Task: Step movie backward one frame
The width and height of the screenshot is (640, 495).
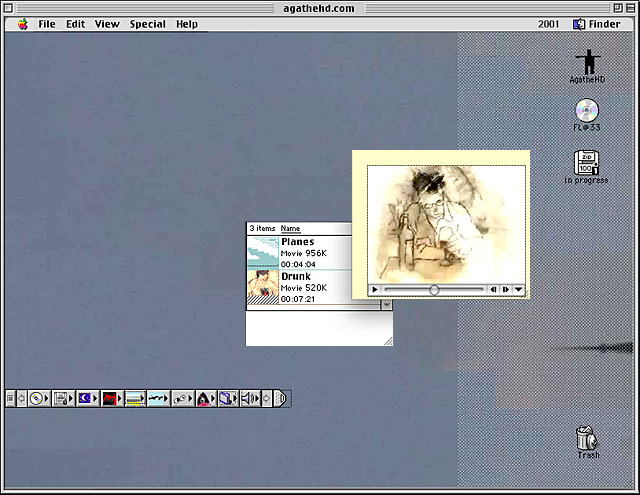Action: point(493,289)
